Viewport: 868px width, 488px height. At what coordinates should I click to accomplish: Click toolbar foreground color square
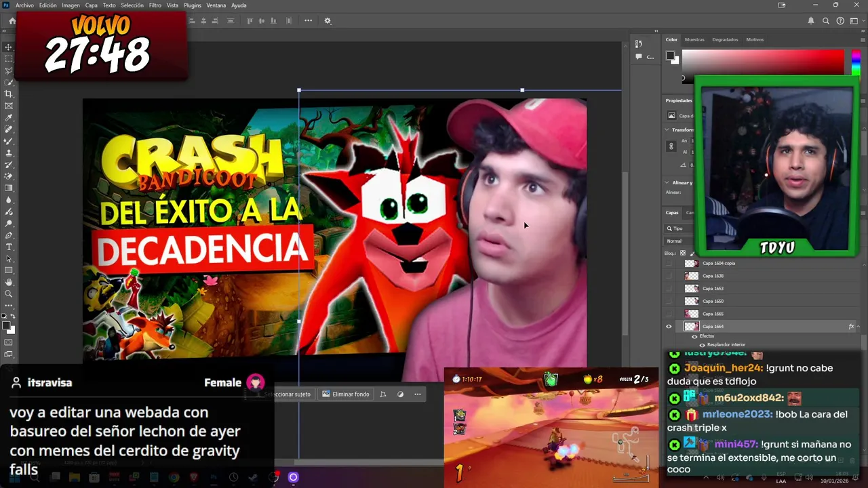coord(7,326)
